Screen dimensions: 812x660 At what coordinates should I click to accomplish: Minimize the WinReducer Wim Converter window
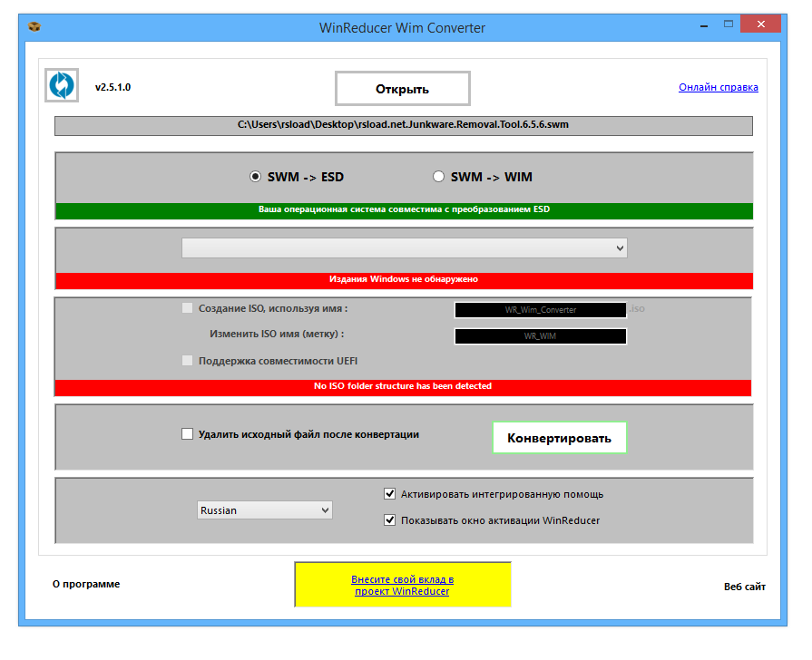click(704, 24)
